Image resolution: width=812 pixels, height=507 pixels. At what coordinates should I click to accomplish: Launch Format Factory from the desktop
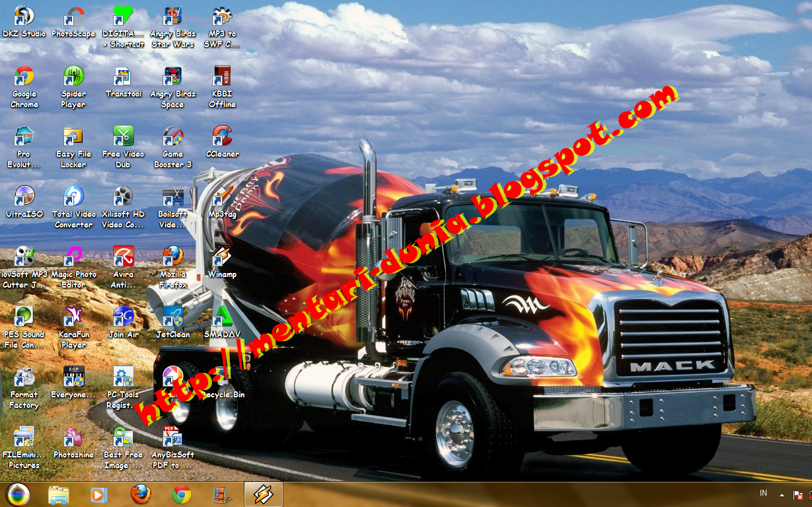pyautogui.click(x=24, y=387)
